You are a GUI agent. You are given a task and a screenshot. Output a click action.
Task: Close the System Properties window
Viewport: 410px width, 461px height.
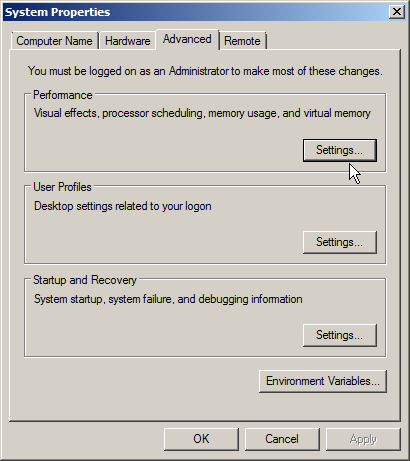pos(397,12)
